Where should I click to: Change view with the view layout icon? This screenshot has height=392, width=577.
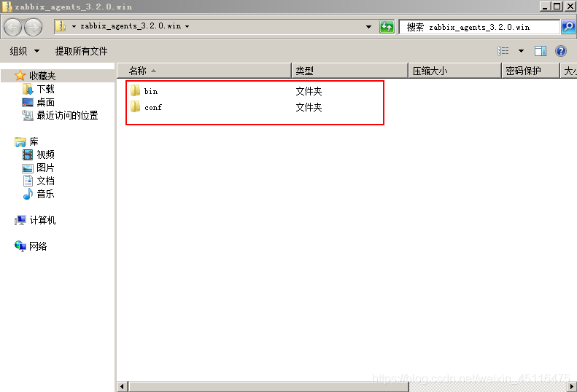pos(503,51)
